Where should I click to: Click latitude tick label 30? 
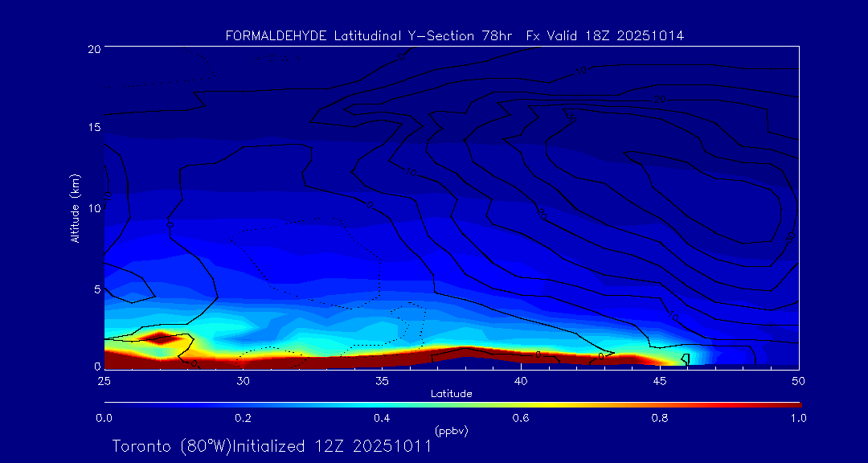(x=243, y=381)
